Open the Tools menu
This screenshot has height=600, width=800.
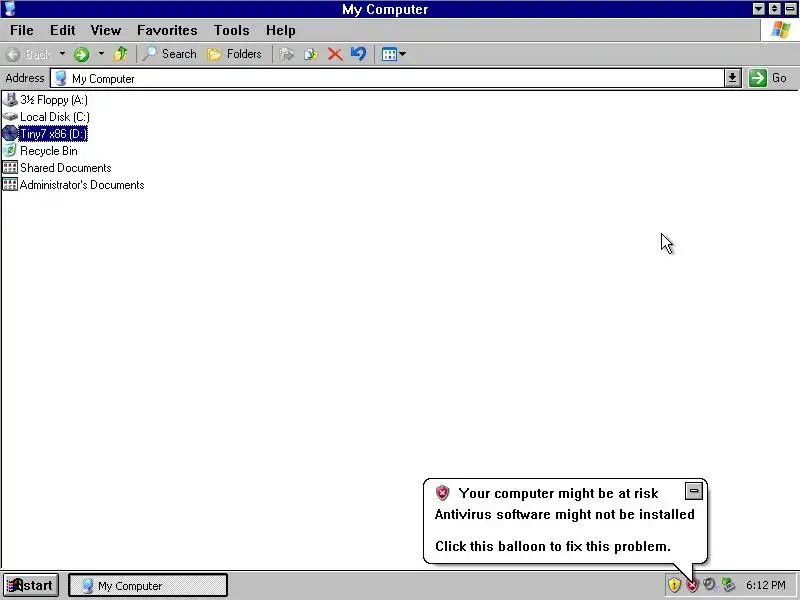pyautogui.click(x=231, y=30)
